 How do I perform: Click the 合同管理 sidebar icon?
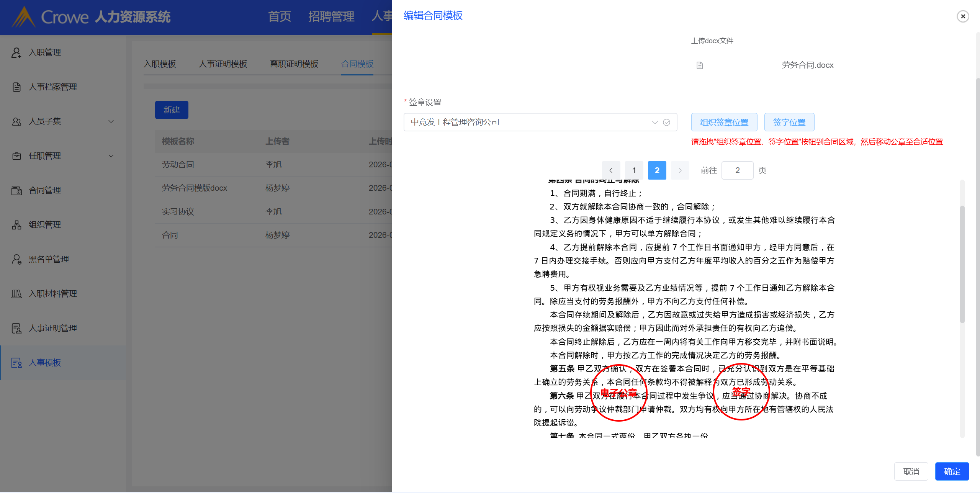coord(16,190)
